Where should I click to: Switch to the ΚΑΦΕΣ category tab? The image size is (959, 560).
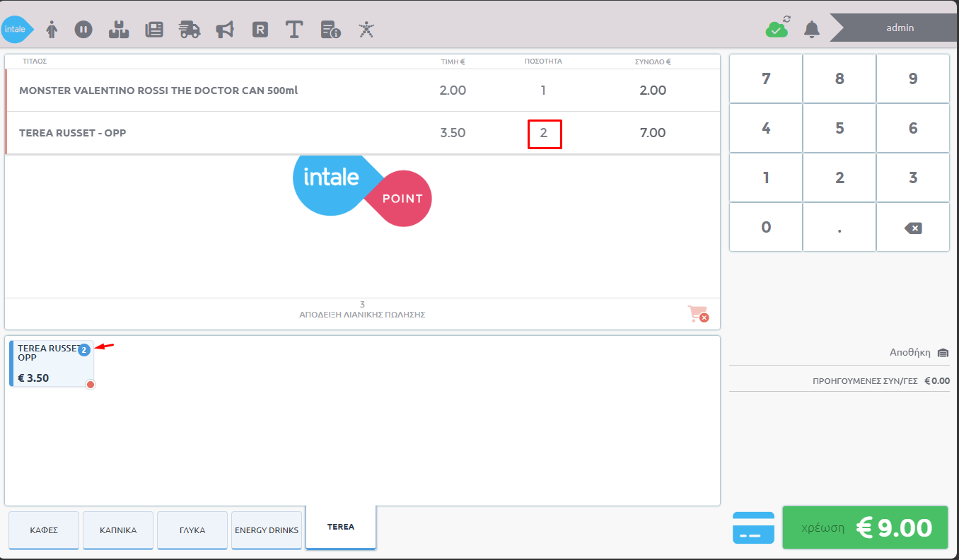44,530
